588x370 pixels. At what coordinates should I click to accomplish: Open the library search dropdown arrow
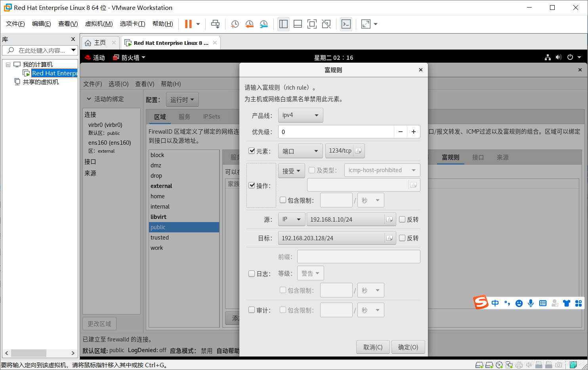click(73, 50)
